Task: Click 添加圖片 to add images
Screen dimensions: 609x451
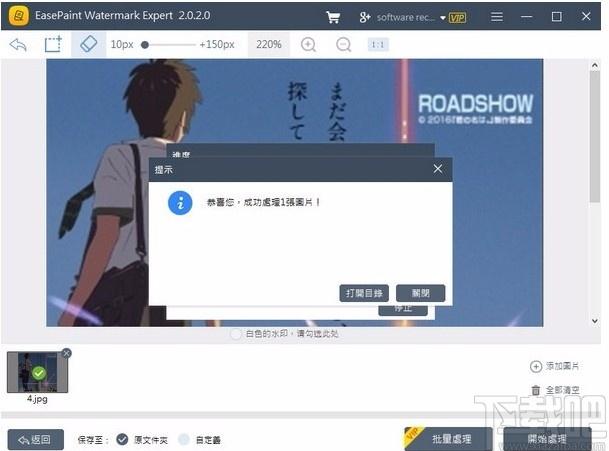Action: [x=555, y=366]
